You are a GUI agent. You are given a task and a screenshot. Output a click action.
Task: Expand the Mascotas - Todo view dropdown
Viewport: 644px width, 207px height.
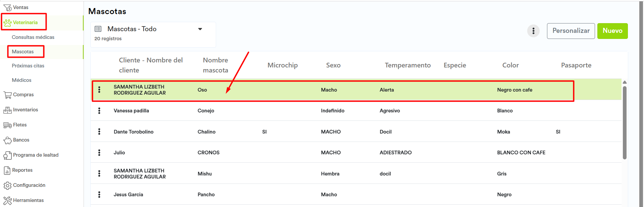pyautogui.click(x=200, y=29)
